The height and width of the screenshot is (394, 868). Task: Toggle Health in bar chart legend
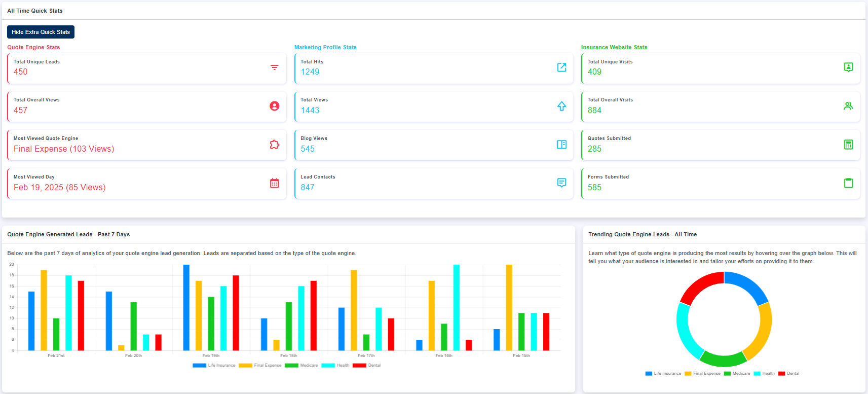coord(335,365)
